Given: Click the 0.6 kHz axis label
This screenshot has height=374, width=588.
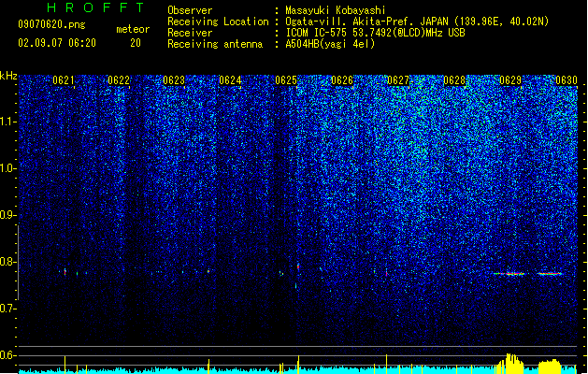Looking at the screenshot, I should pos(7,355).
